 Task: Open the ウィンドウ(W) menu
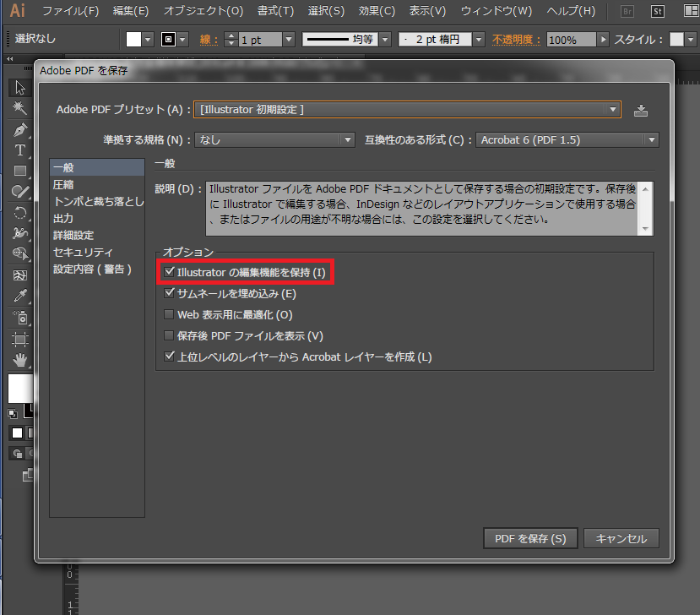coord(497,11)
